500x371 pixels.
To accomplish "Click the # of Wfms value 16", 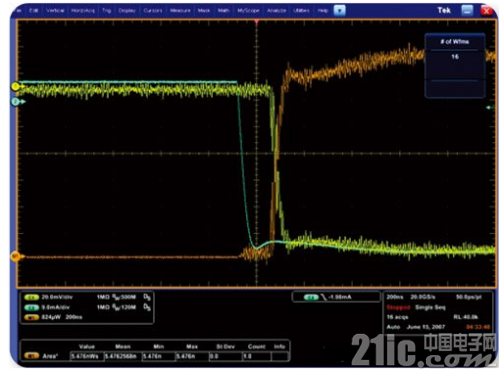I will [x=455, y=57].
